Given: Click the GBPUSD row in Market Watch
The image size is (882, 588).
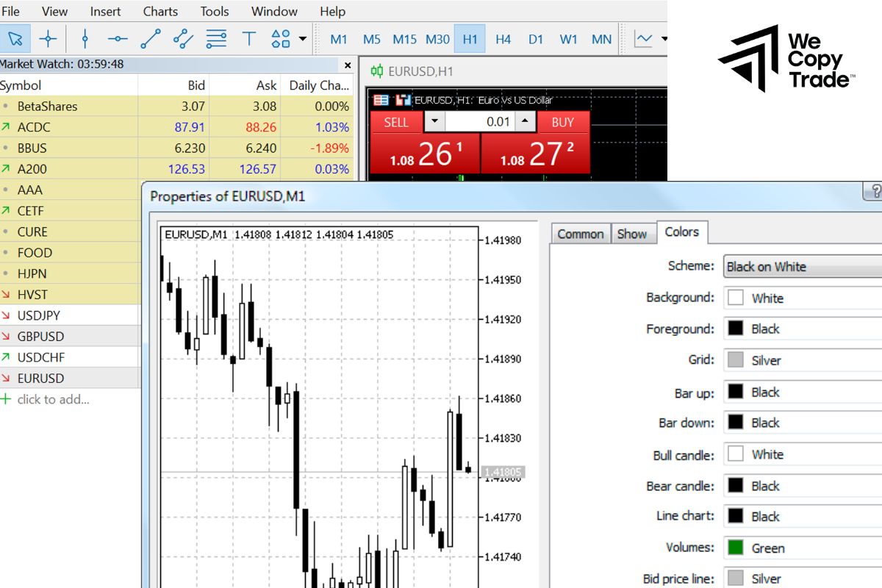Looking at the screenshot, I should [41, 337].
